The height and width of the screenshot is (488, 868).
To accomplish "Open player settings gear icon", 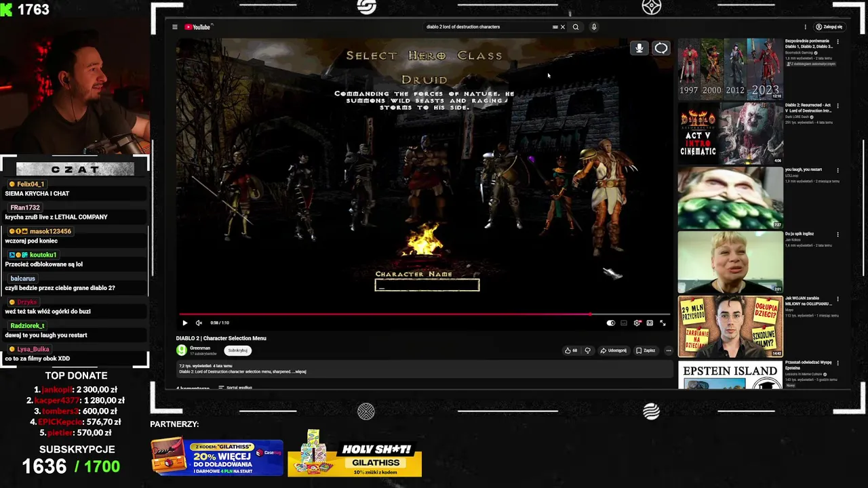I will (x=637, y=323).
